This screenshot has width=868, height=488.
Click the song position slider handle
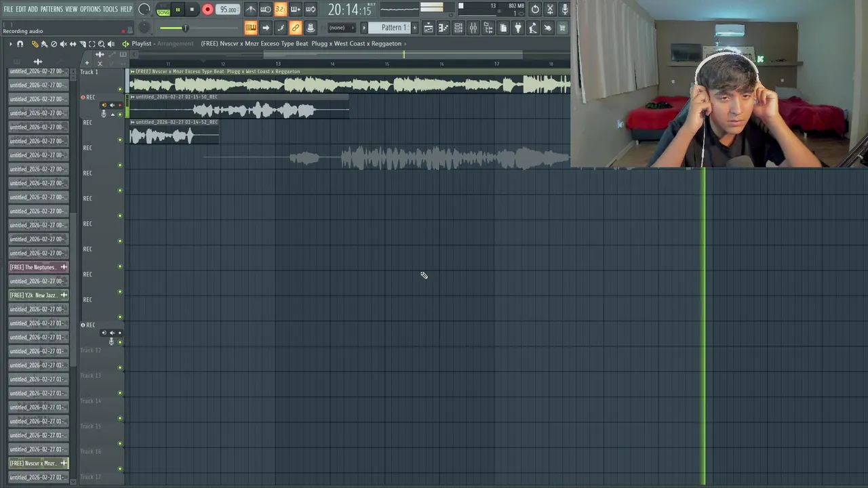click(x=185, y=28)
